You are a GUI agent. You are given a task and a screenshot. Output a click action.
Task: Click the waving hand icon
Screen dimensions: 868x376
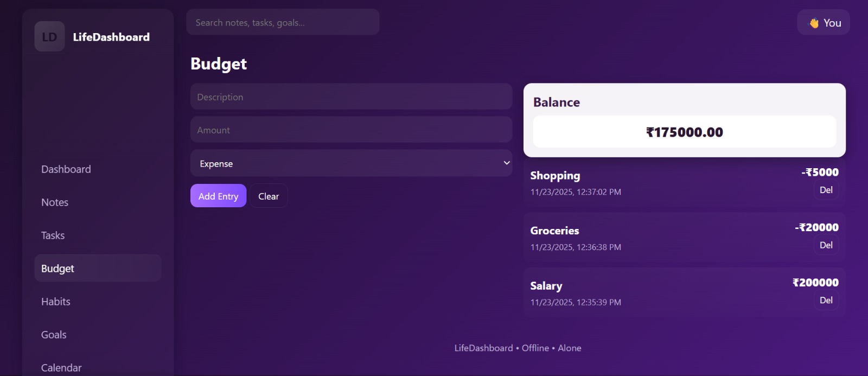pyautogui.click(x=814, y=23)
